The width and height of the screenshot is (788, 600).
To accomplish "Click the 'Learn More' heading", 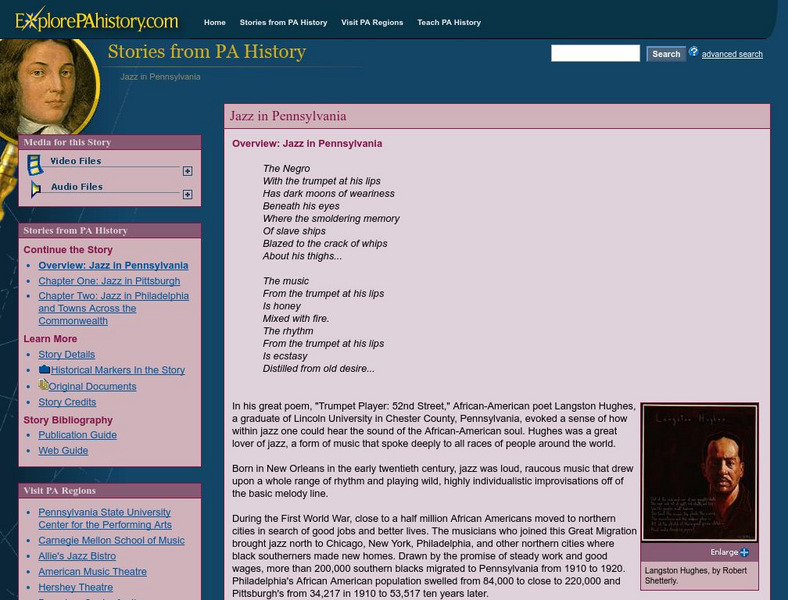I will pyautogui.click(x=50, y=339).
